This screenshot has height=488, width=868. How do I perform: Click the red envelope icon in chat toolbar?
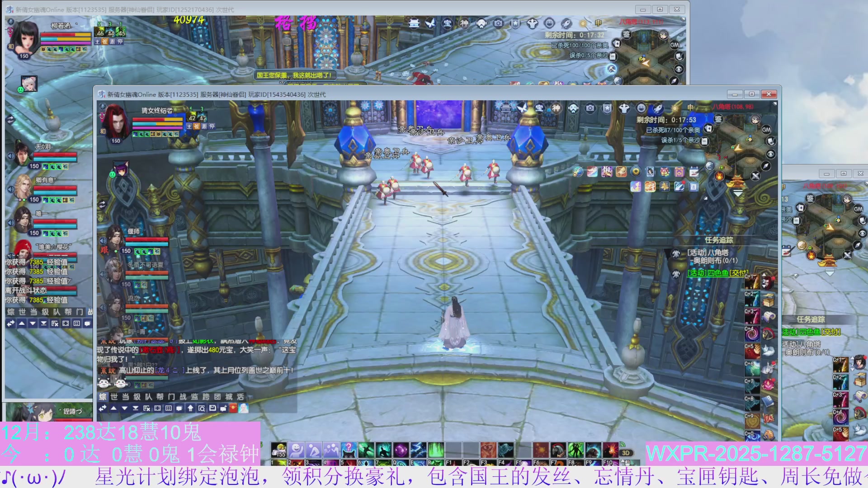233,408
